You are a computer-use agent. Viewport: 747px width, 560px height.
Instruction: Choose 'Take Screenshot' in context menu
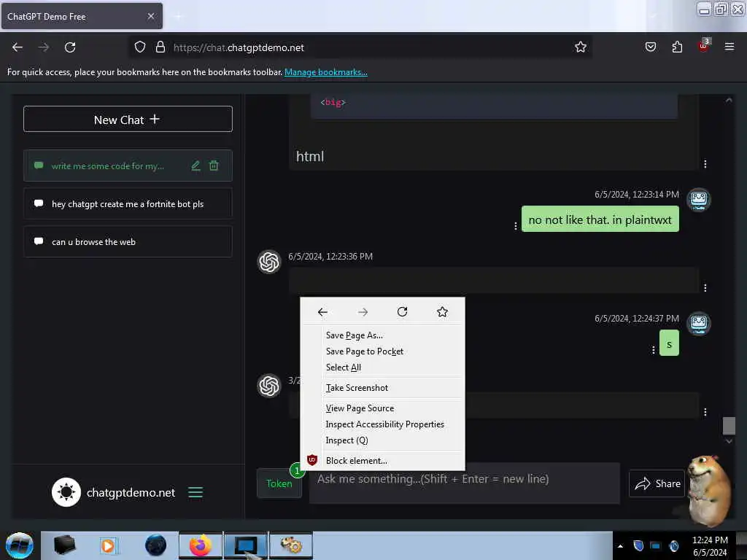pos(382,388)
